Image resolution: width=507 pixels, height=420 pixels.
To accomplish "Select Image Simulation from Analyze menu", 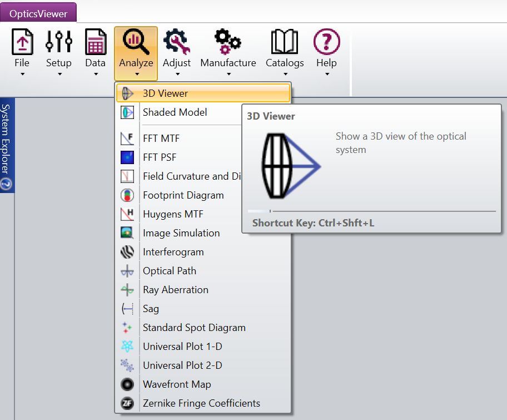I will point(181,233).
